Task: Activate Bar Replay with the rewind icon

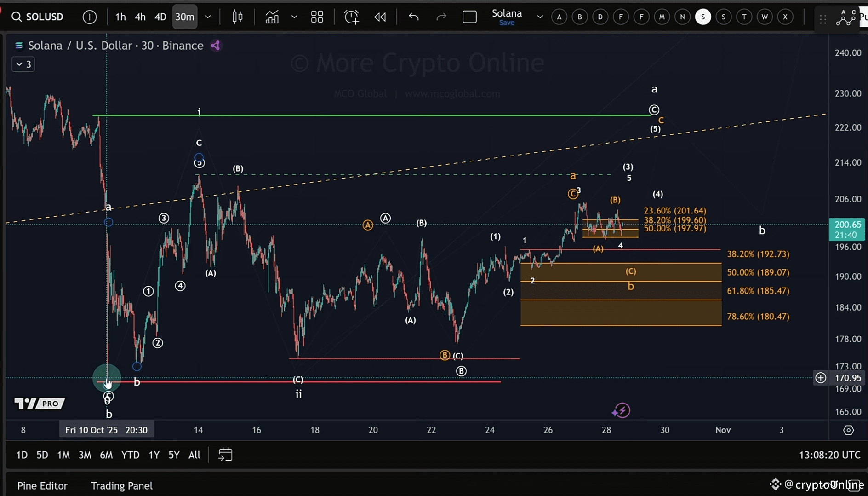Action: pyautogui.click(x=380, y=17)
